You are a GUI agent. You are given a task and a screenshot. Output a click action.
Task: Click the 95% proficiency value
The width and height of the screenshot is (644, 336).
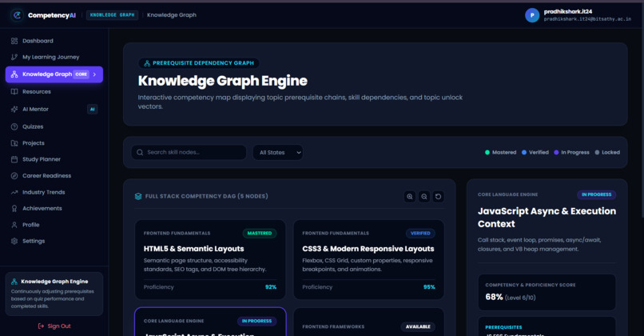429,287
